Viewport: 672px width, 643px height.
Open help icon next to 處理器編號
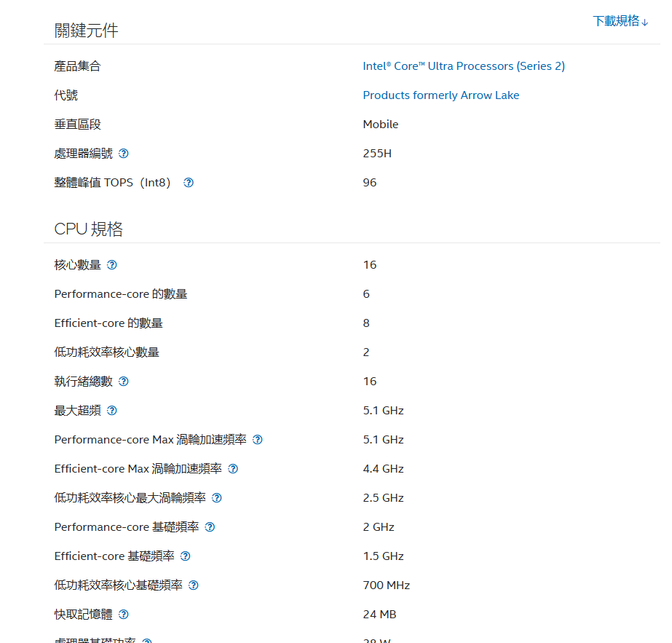pos(124,154)
